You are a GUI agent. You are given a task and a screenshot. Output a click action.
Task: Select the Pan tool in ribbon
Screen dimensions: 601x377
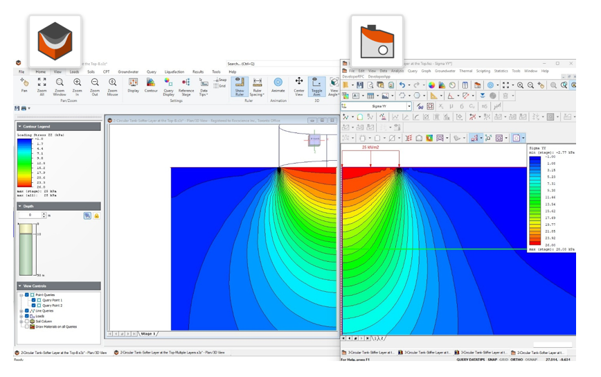(x=24, y=85)
